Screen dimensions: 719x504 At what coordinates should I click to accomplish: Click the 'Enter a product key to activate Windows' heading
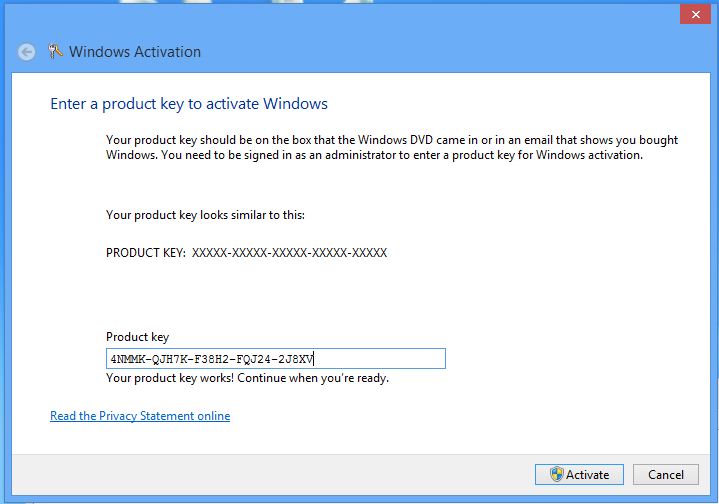coord(189,104)
